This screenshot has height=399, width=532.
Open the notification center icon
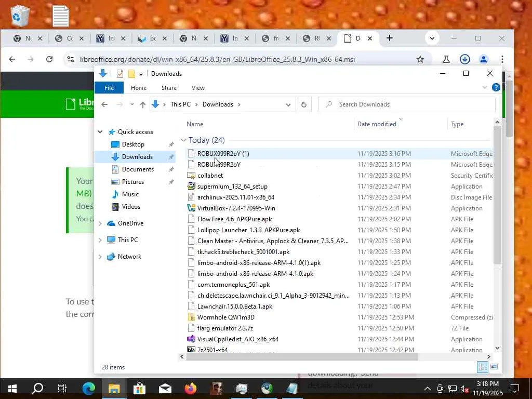[x=515, y=388]
